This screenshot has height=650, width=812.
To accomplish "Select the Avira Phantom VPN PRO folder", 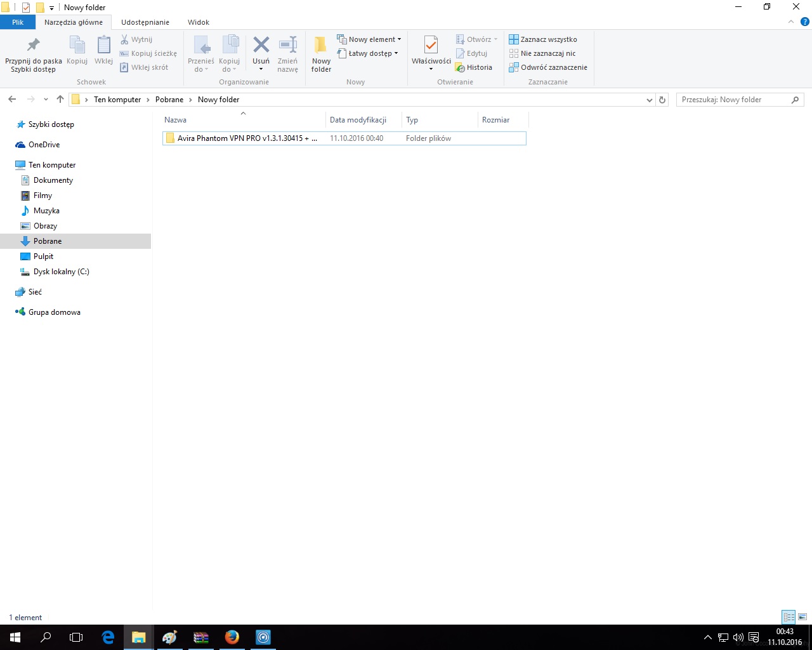I will click(247, 138).
